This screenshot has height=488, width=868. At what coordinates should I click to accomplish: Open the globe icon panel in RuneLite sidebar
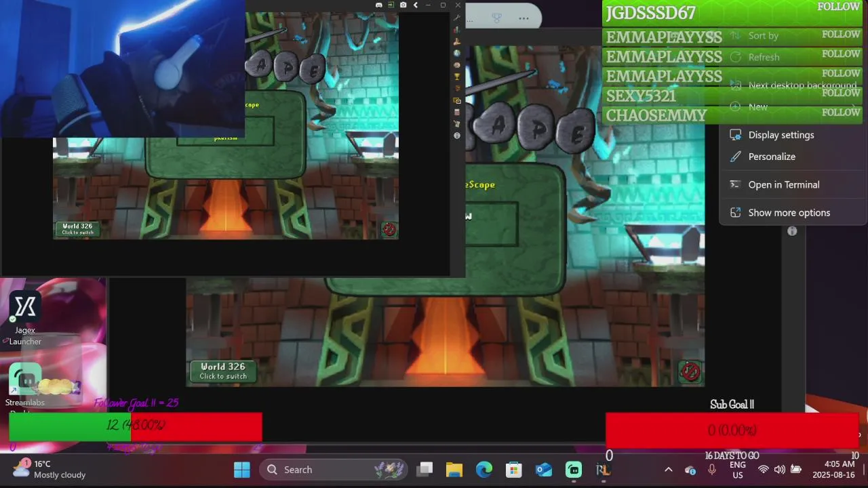point(457,53)
